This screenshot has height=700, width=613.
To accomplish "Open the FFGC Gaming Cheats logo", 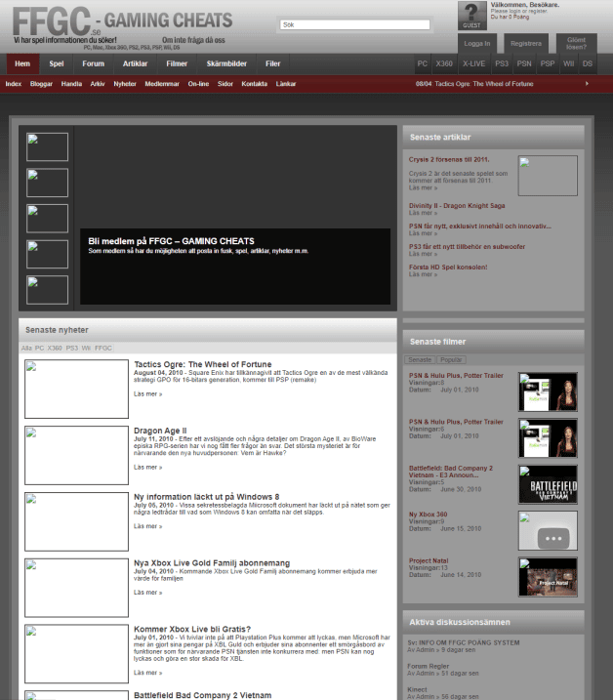I will [x=122, y=24].
